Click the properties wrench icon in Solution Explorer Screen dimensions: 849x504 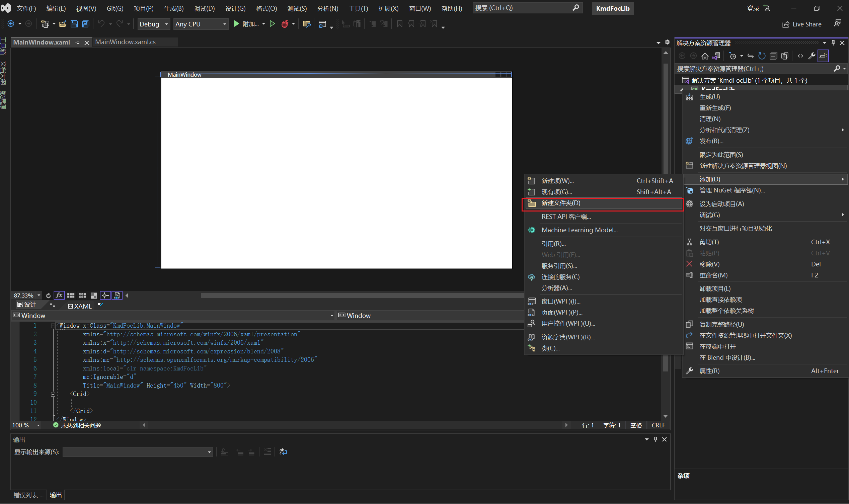812,56
